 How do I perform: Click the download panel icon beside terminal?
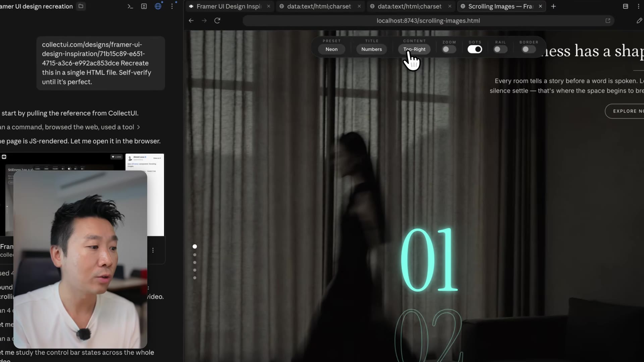(x=144, y=6)
